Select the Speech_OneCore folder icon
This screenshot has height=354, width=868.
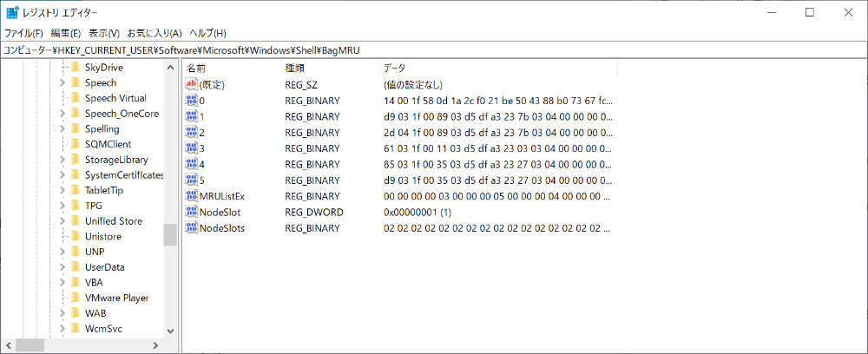pos(76,114)
